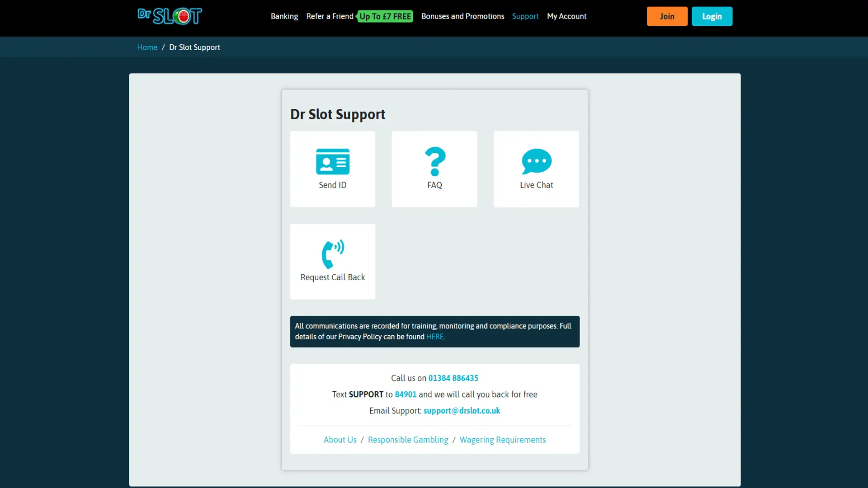Viewport: 868px width, 488px height.
Task: Open My Account menu item
Action: [x=566, y=16]
